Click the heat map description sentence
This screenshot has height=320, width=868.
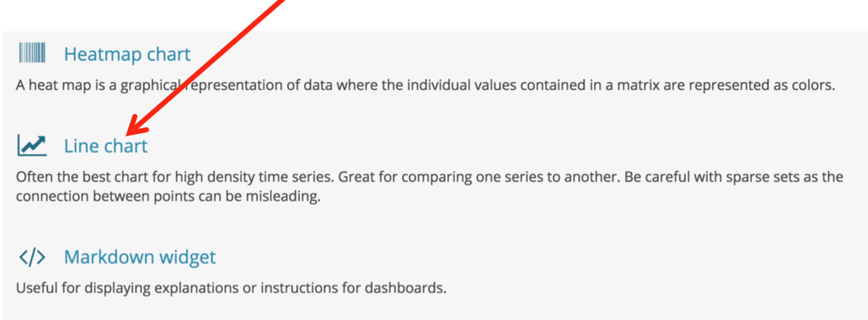426,85
